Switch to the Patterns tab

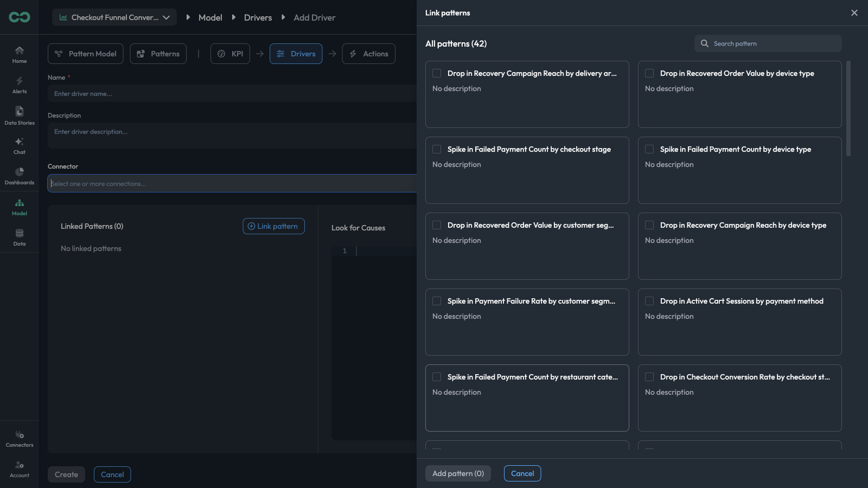tap(158, 54)
